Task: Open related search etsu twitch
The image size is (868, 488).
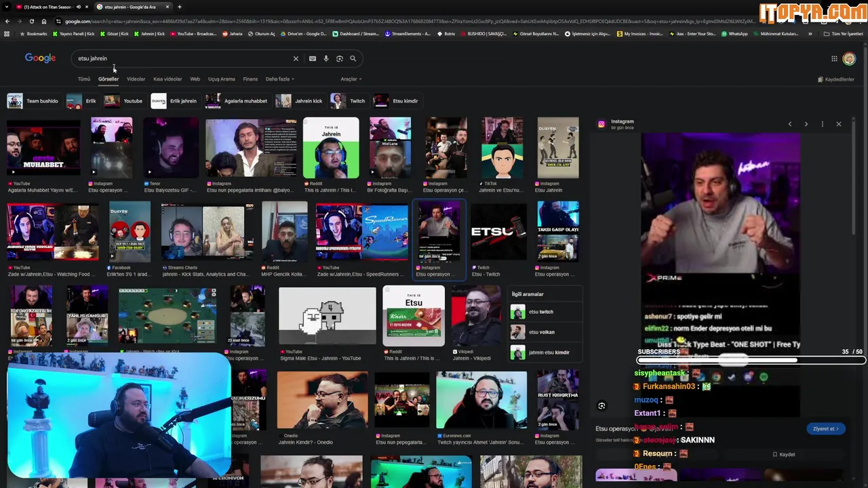Action: (x=546, y=312)
